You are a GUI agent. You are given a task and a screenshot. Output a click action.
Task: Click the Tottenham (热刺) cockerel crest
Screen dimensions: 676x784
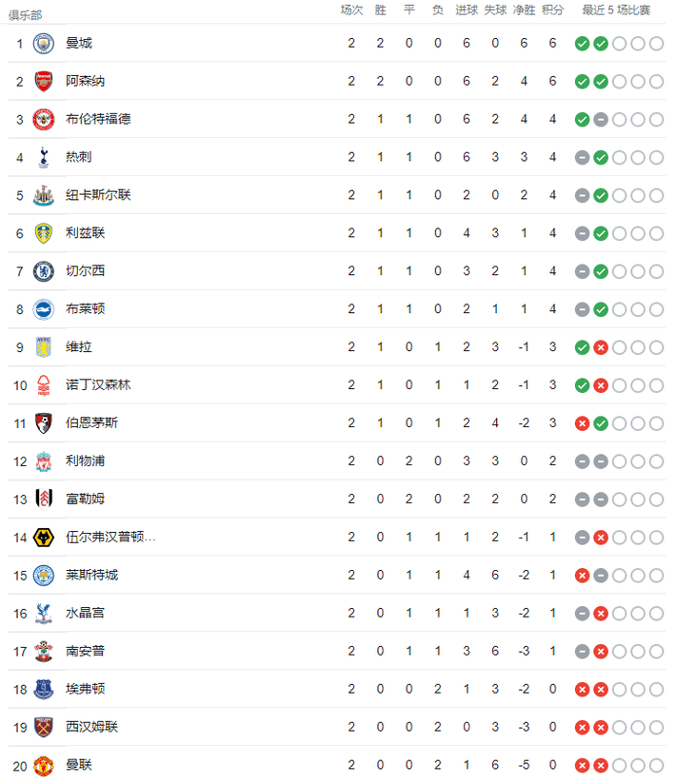tap(44, 157)
